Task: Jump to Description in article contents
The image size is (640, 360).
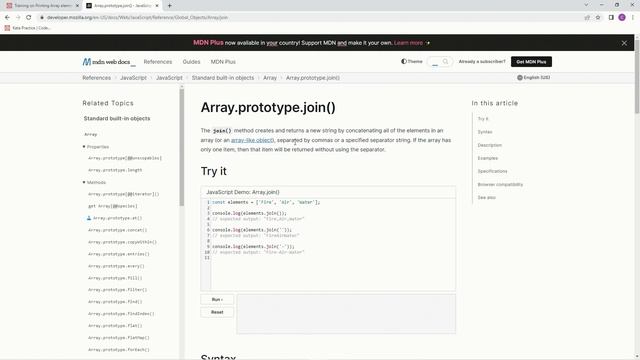Action: (490, 145)
